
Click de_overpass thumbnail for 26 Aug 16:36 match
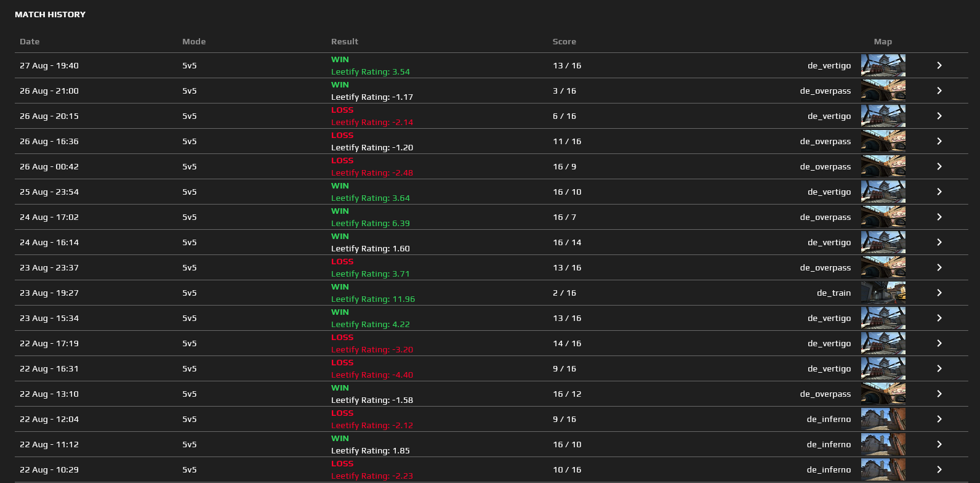click(x=883, y=141)
